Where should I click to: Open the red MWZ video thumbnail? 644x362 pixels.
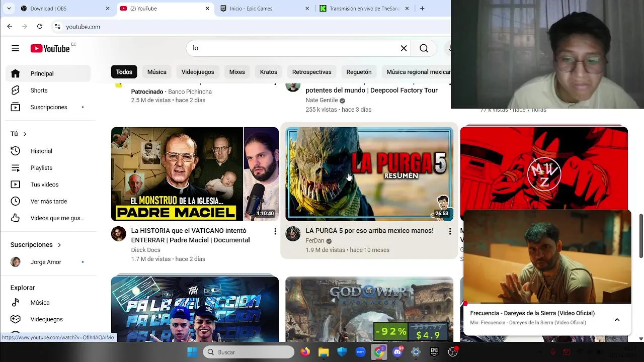(544, 168)
